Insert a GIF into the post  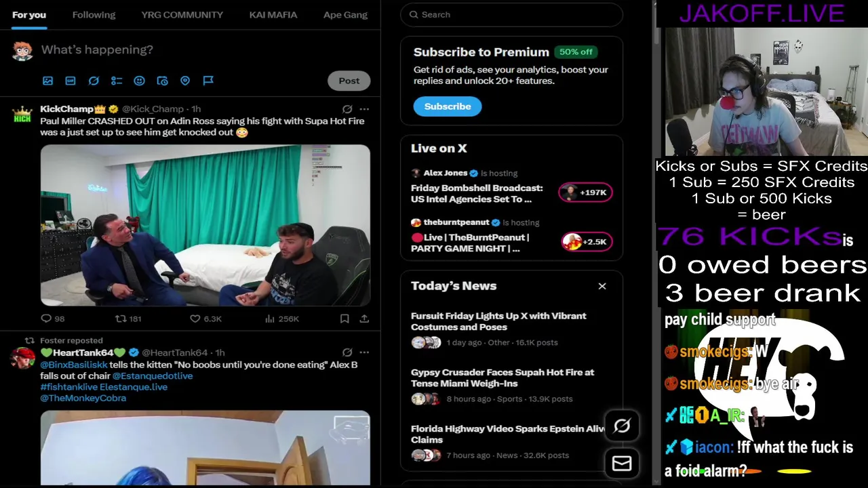(71, 81)
